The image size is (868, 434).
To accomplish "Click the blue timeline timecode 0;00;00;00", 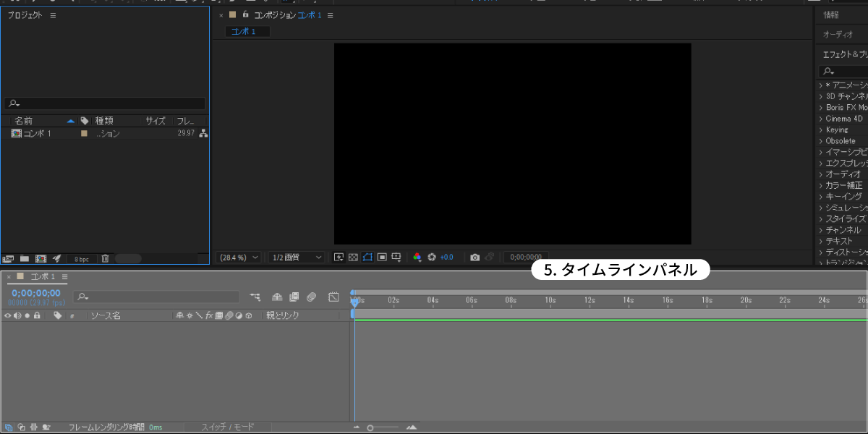I will point(36,293).
